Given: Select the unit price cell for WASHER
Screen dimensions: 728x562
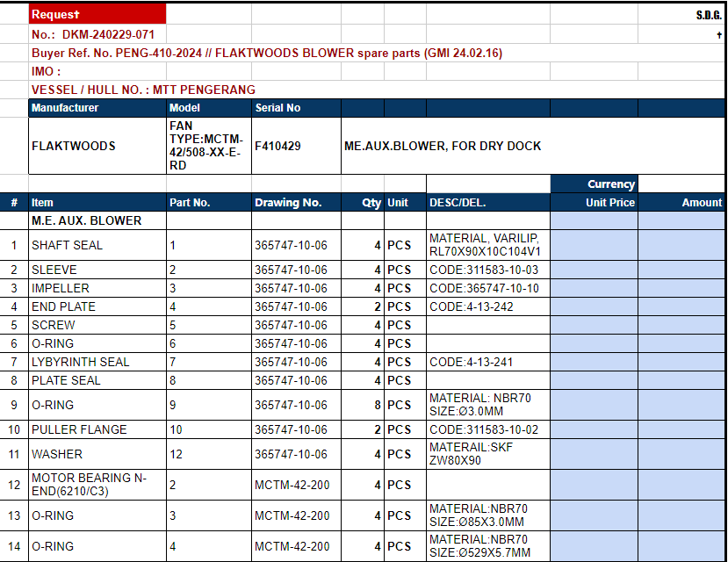Looking at the screenshot, I should click(x=594, y=454).
